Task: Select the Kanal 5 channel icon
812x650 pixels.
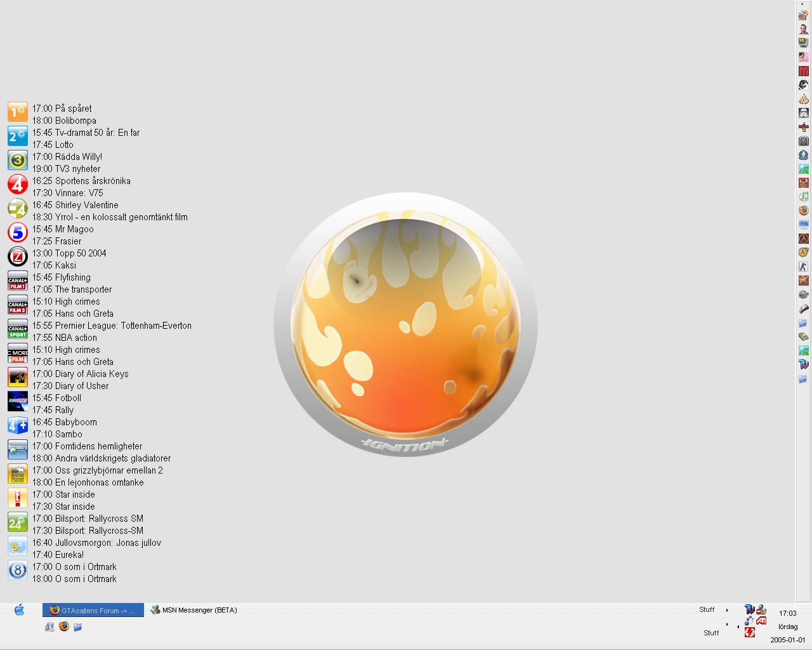Action: (18, 233)
